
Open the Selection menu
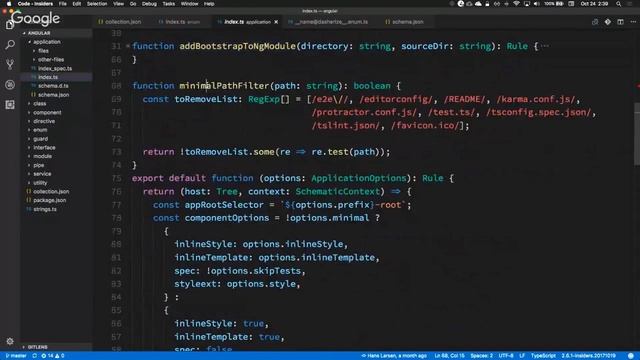coord(97,4)
